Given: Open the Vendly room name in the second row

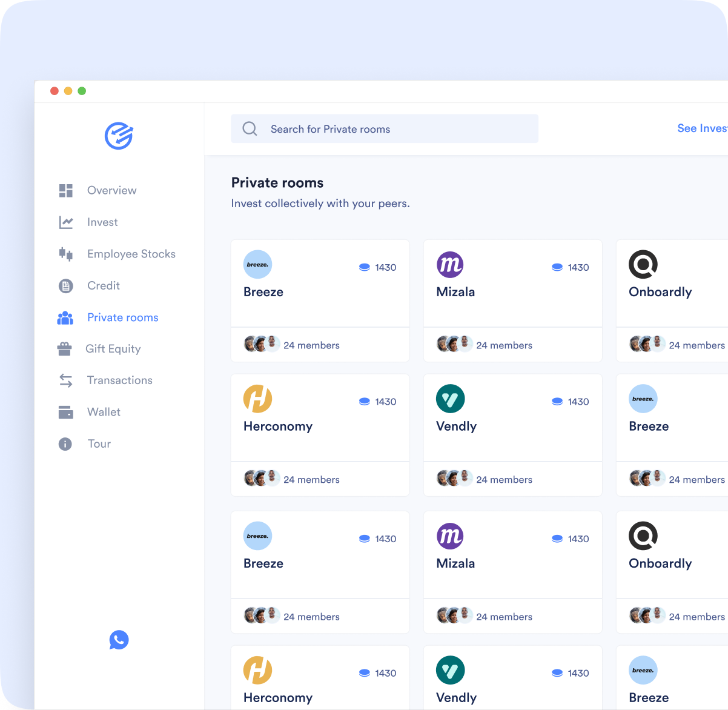Looking at the screenshot, I should pos(457,426).
